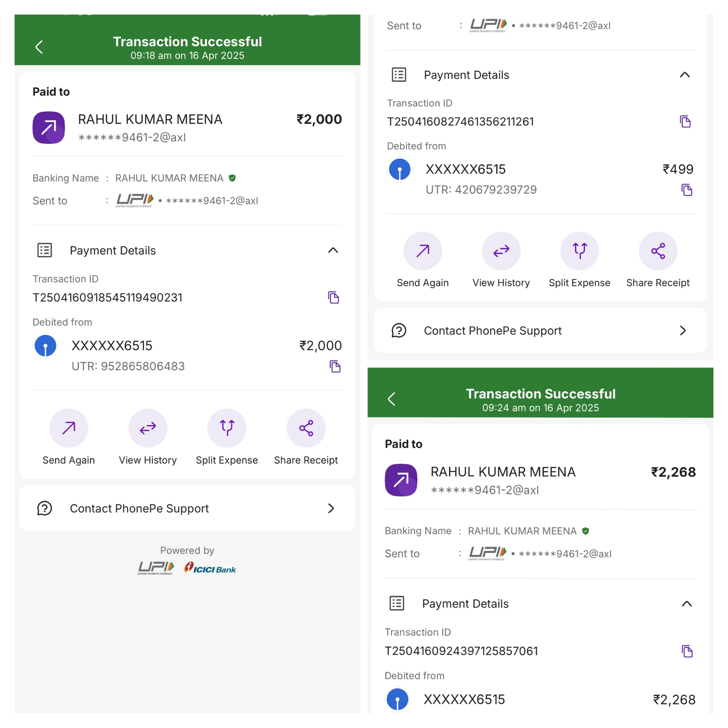
Task: Open Contact PhonePe Support below ₹2,000 receipt
Action: tap(187, 508)
